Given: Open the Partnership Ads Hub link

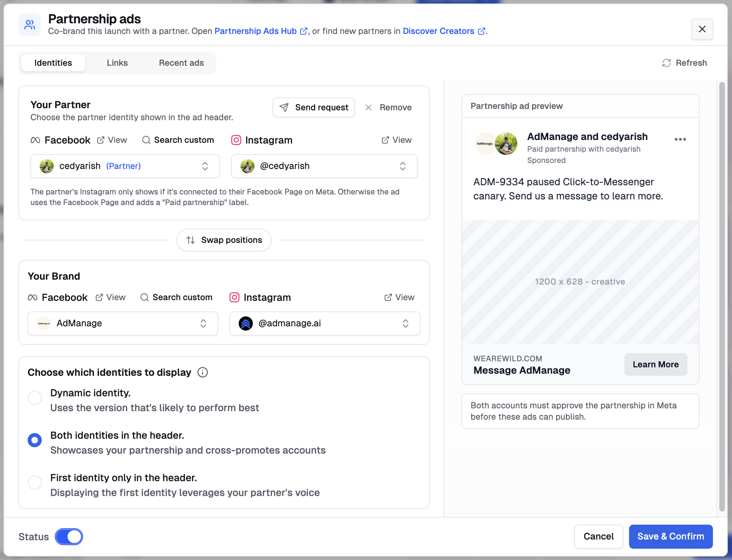Looking at the screenshot, I should 261,31.
